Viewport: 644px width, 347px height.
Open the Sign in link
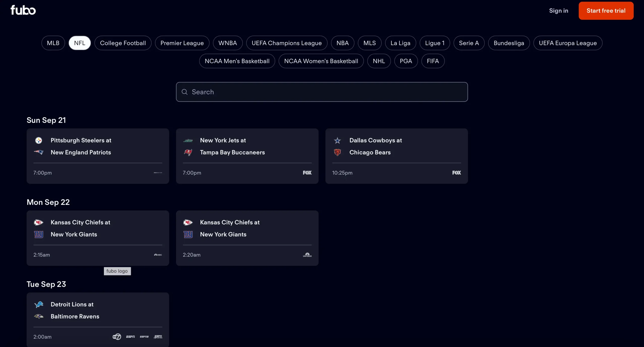pos(558,11)
